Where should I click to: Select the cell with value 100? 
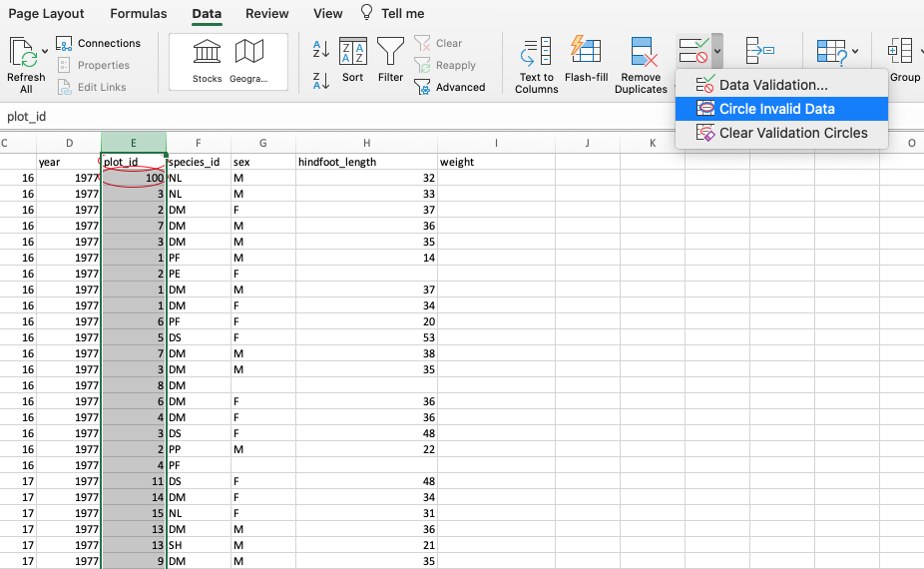coord(134,178)
